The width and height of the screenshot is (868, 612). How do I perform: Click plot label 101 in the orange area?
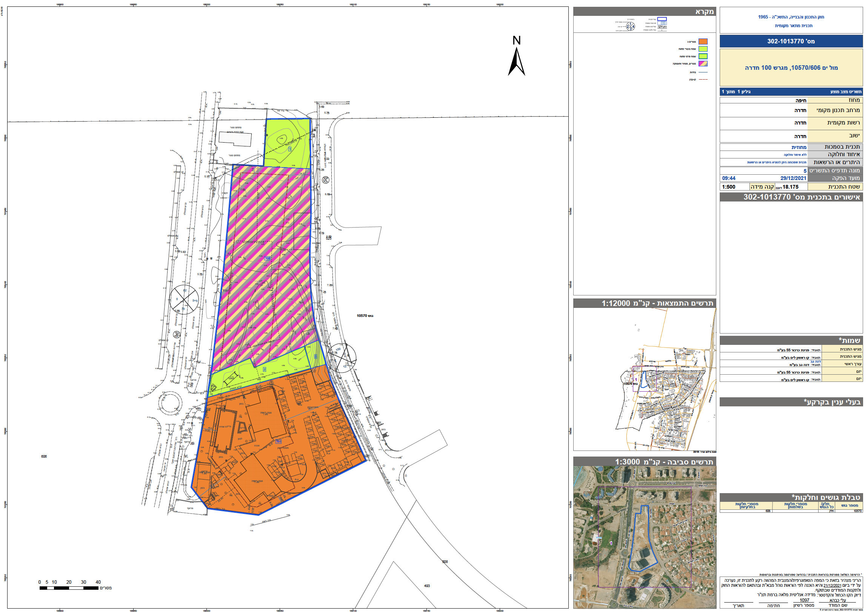coord(279,441)
